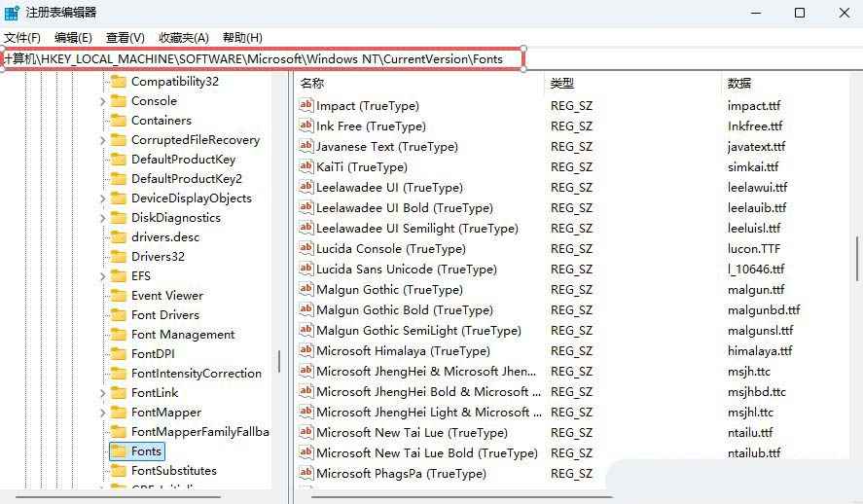
Task: Click the folder icon for the Fonts key
Action: pyautogui.click(x=119, y=451)
